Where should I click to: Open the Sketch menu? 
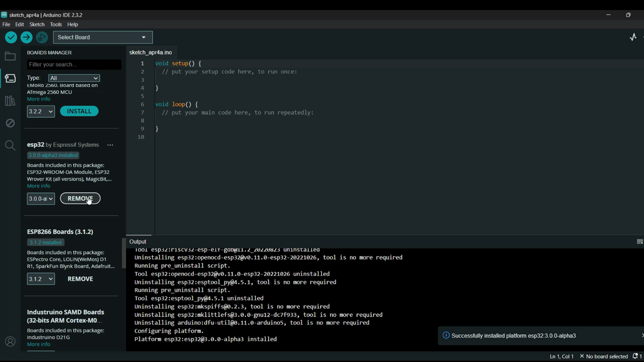pos(37,24)
